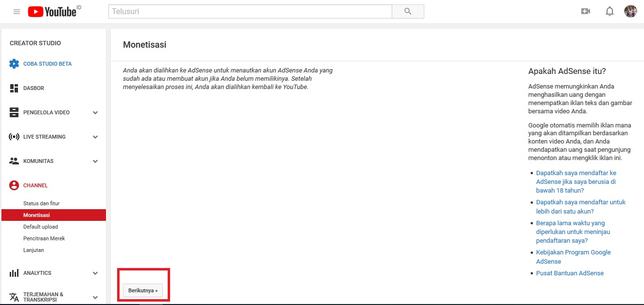
Task: Open Kebijakan Program Google AdSense link
Action: [x=574, y=257]
